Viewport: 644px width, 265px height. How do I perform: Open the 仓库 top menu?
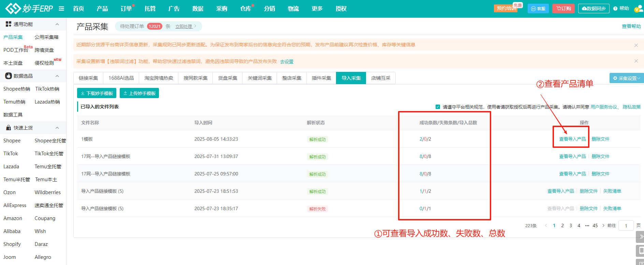(x=246, y=9)
